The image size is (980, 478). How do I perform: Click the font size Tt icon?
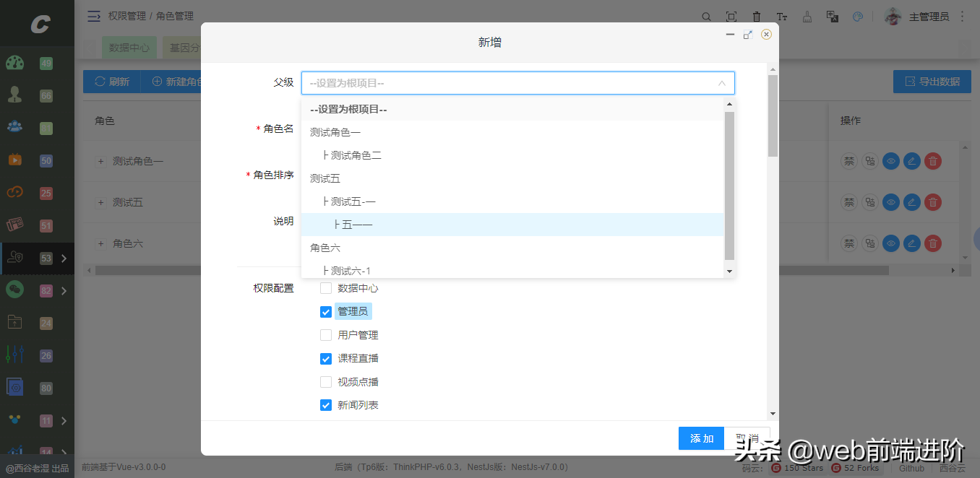[x=781, y=17]
